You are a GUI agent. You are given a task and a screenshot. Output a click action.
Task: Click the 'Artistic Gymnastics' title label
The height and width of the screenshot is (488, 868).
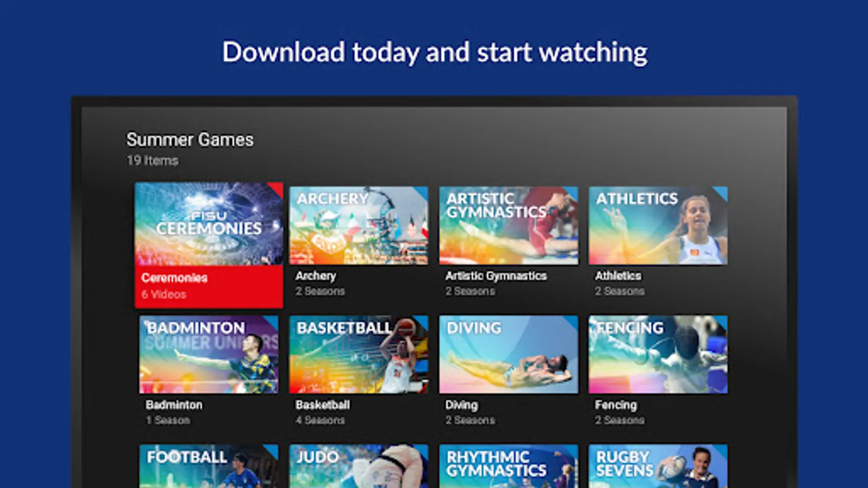click(x=496, y=276)
